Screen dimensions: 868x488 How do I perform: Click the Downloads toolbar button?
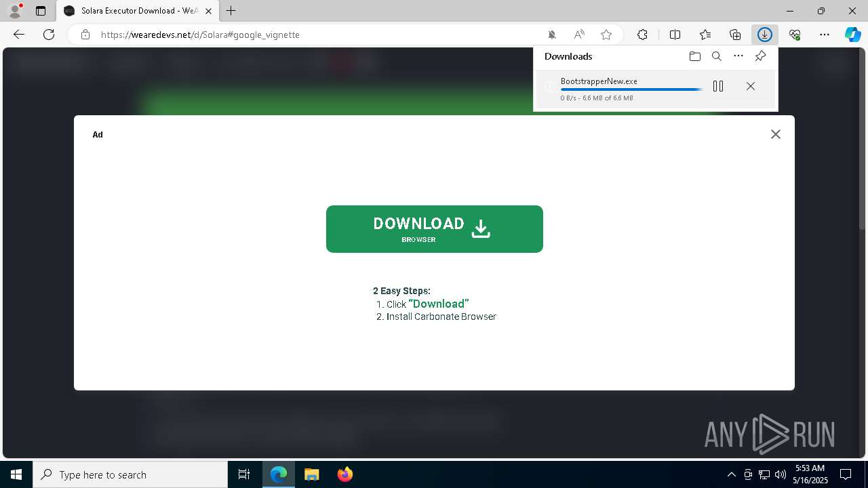[x=765, y=35]
